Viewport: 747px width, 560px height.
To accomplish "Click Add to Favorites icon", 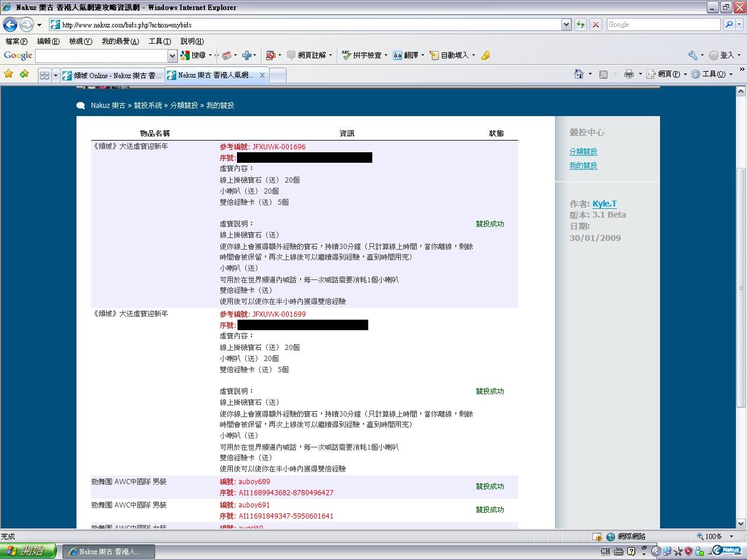I will (24, 74).
